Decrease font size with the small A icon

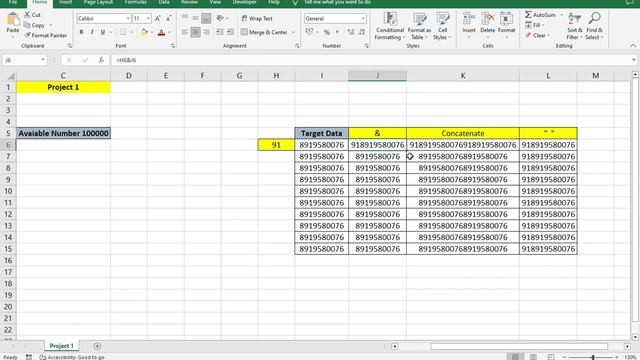pos(169,18)
